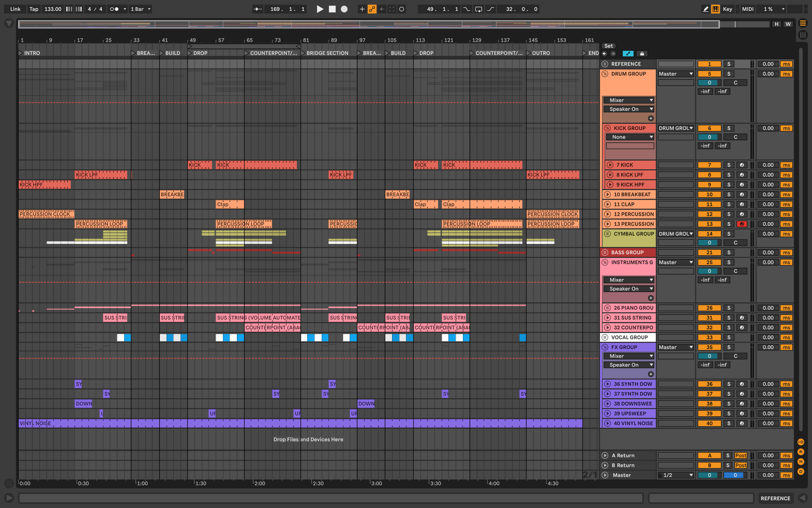Open the metronome settings dropdown arrow
The height and width of the screenshot is (508, 812).
click(x=125, y=9)
